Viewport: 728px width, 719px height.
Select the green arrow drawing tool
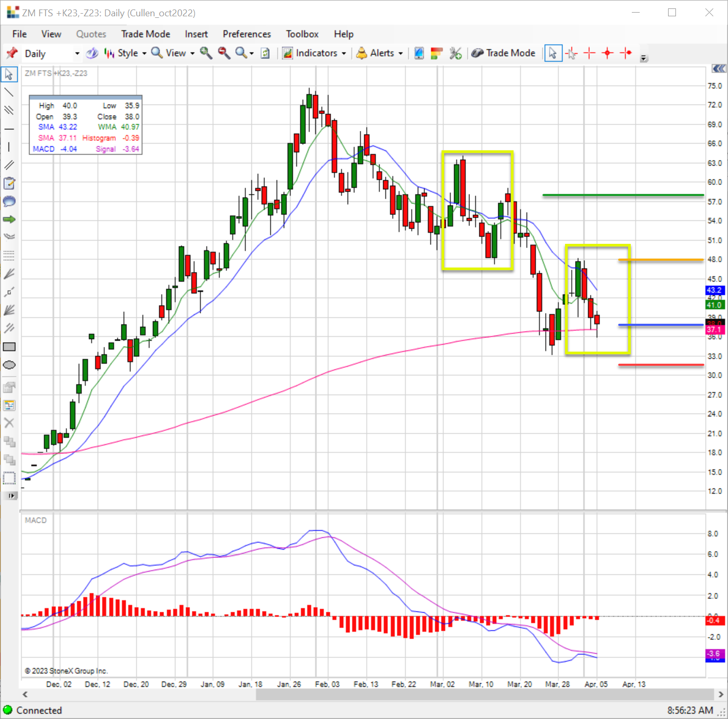tap(9, 220)
